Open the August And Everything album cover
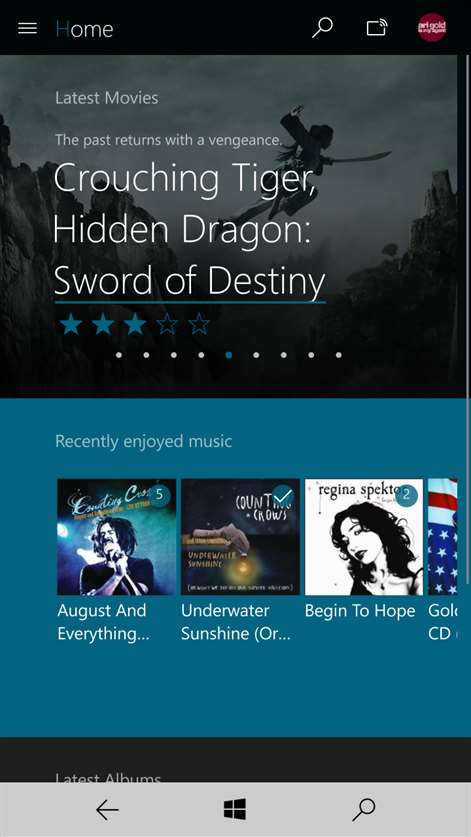Image resolution: width=471 pixels, height=837 pixels. point(116,536)
